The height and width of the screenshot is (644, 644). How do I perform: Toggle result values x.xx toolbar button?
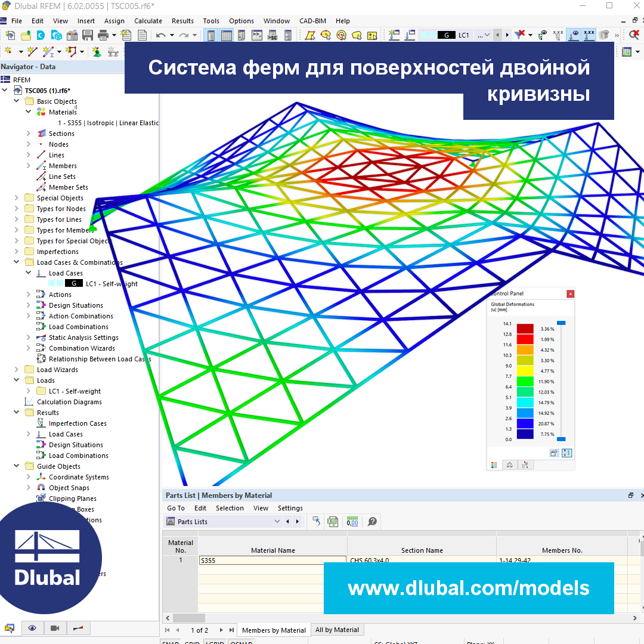589,35
